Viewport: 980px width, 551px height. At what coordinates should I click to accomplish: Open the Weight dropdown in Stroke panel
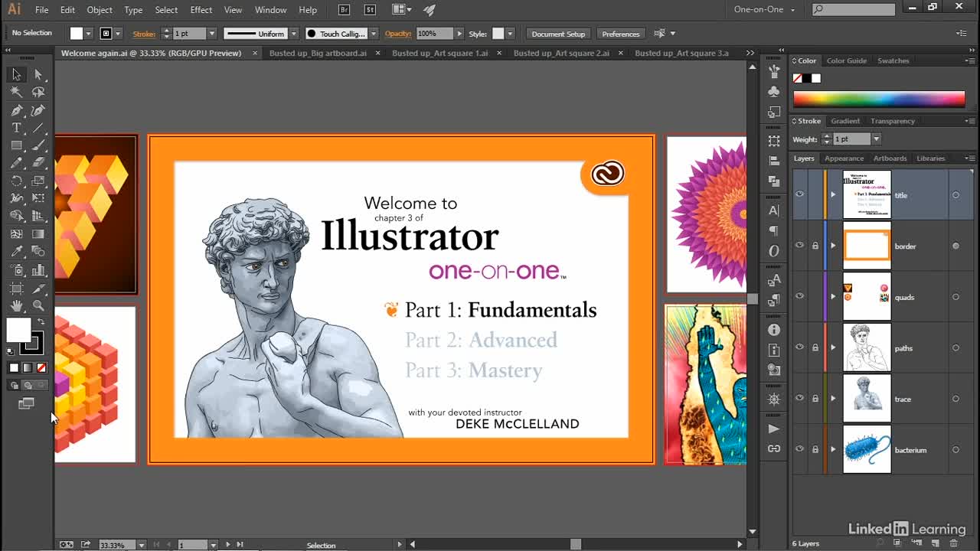(877, 139)
